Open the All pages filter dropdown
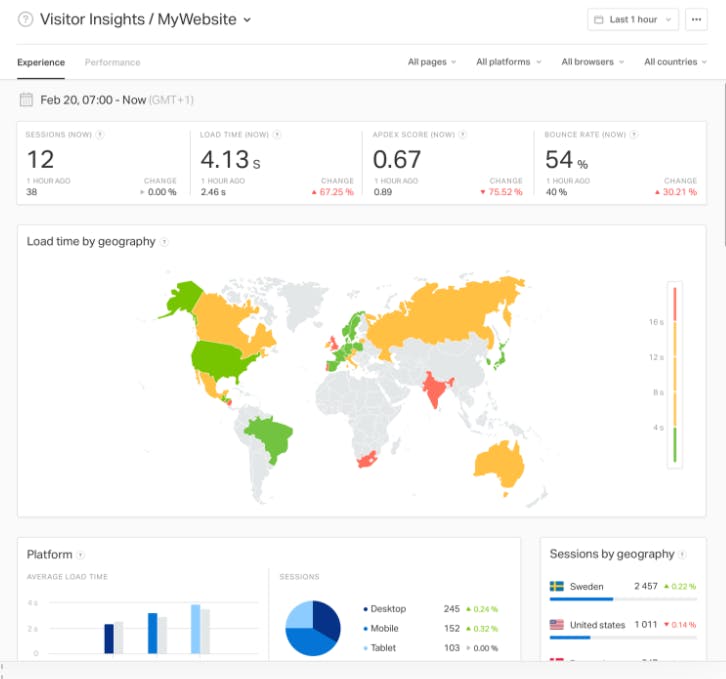The width and height of the screenshot is (726, 679). tap(432, 62)
